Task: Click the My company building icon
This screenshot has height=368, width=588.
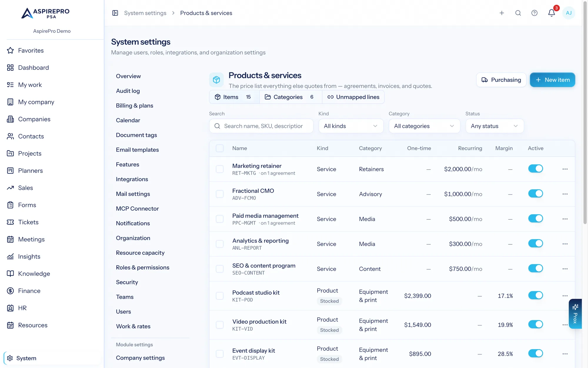Action: point(10,102)
